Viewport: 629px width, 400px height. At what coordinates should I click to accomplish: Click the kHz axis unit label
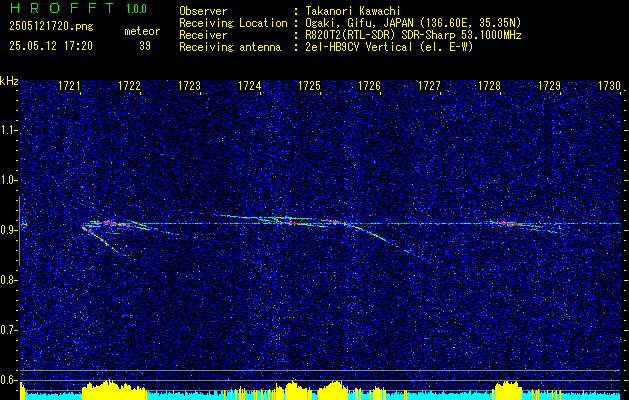pyautogui.click(x=9, y=81)
